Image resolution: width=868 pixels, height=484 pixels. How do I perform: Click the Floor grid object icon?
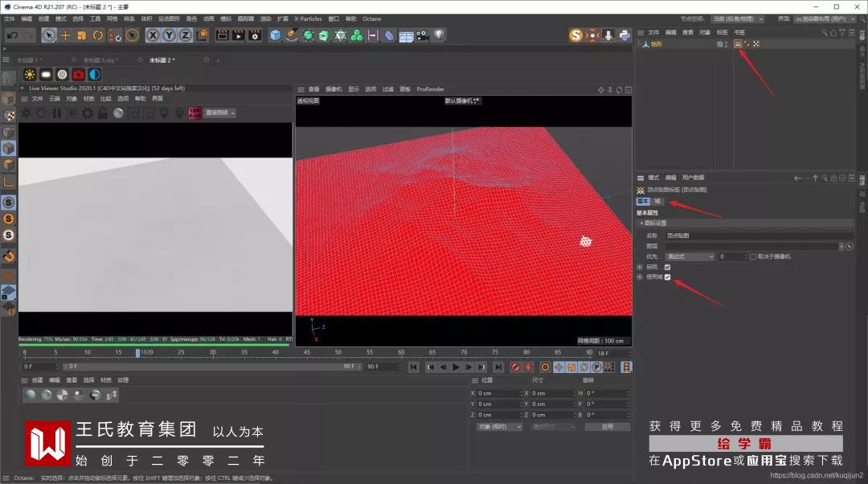[x=406, y=36]
